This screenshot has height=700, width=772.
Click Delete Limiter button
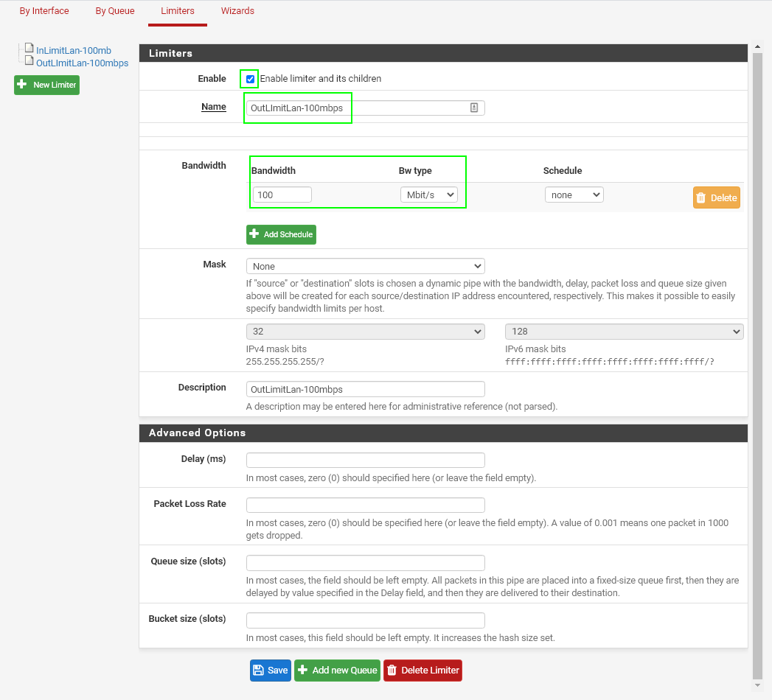423,671
